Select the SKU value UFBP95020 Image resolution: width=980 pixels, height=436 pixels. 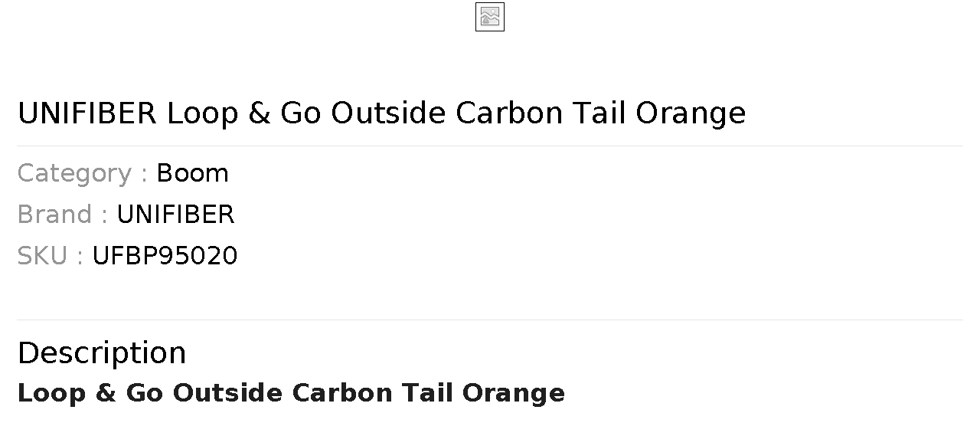pos(165,256)
